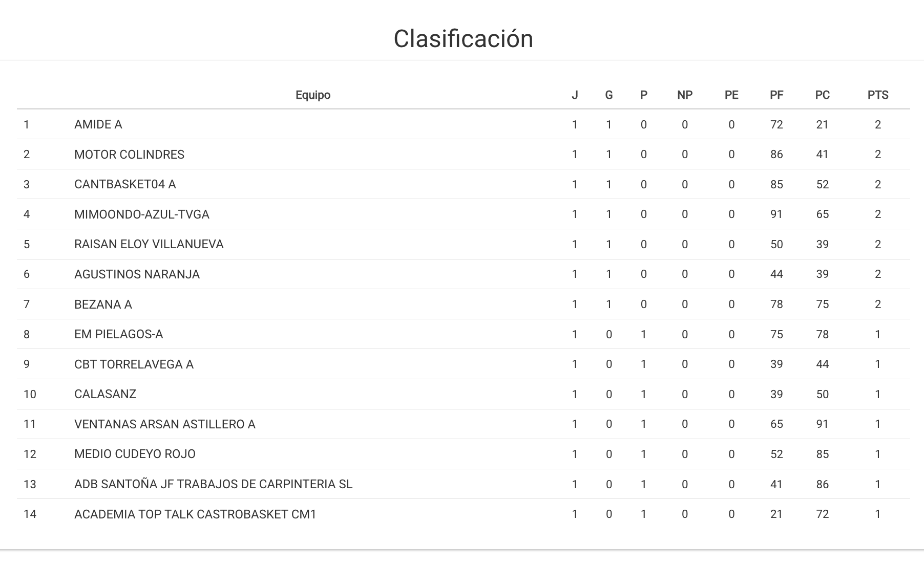Select MIMOONDO-AZUL-TVGA in the standings
The height and width of the screenshot is (565, 924).
[141, 214]
